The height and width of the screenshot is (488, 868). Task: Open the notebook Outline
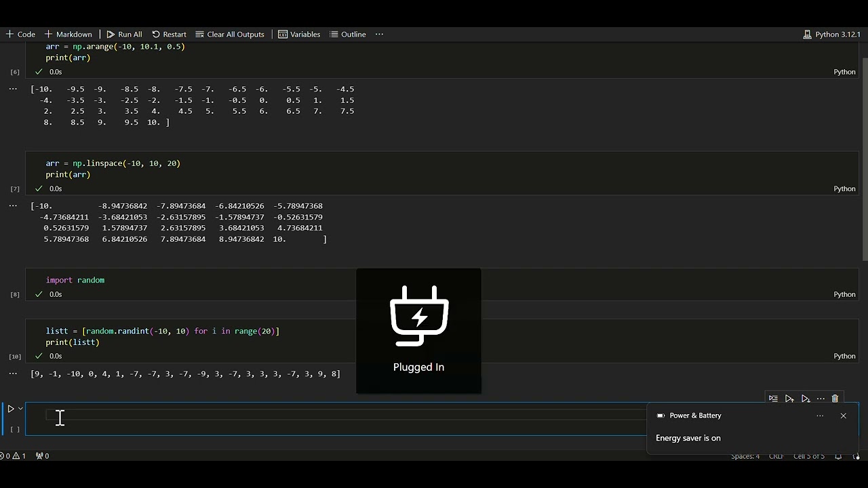pos(348,34)
